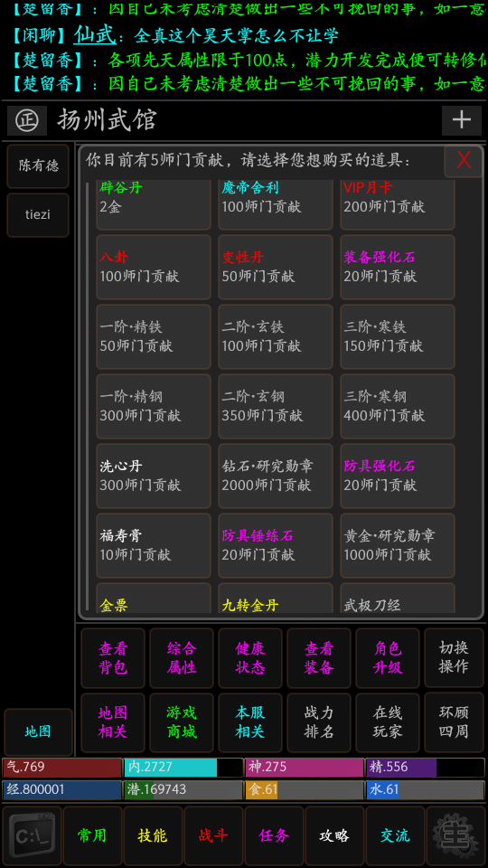The image size is (488, 868).
Task: Open the 战斗 tab
Action: 213,835
